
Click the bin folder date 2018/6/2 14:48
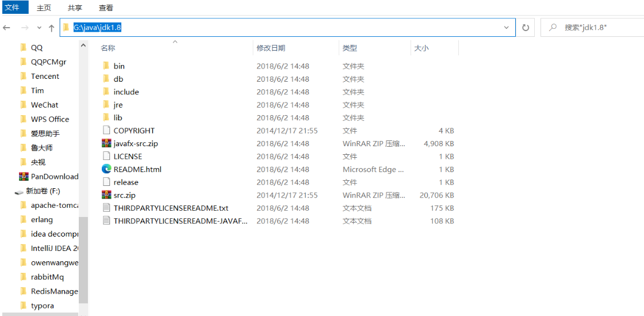[282, 66]
